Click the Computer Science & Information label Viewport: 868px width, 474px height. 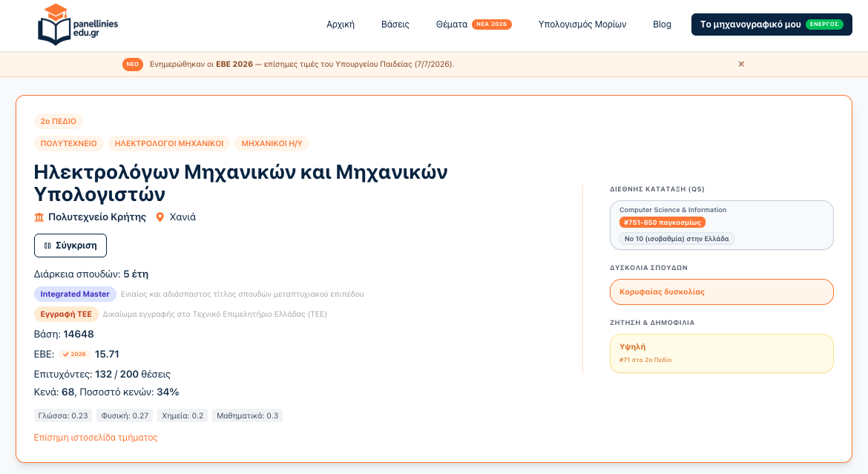[673, 210]
